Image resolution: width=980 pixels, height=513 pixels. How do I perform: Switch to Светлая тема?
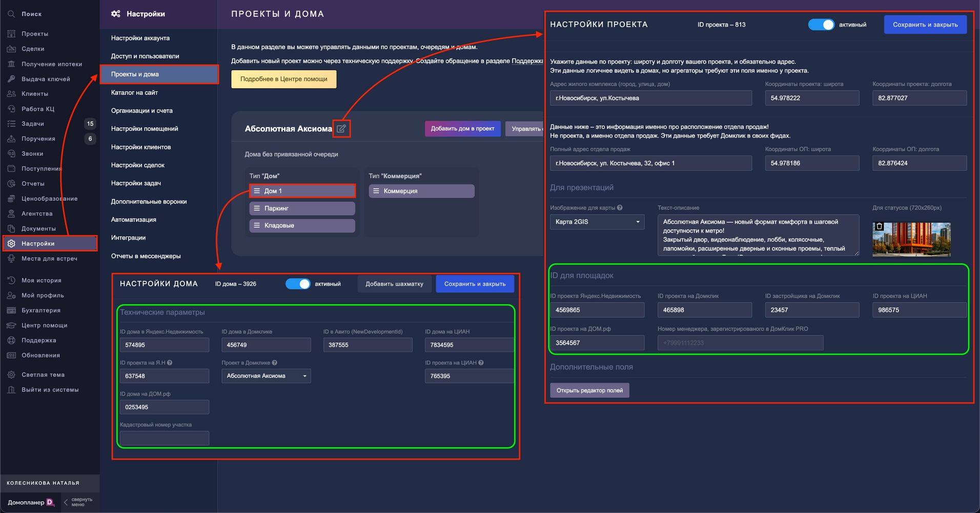43,374
